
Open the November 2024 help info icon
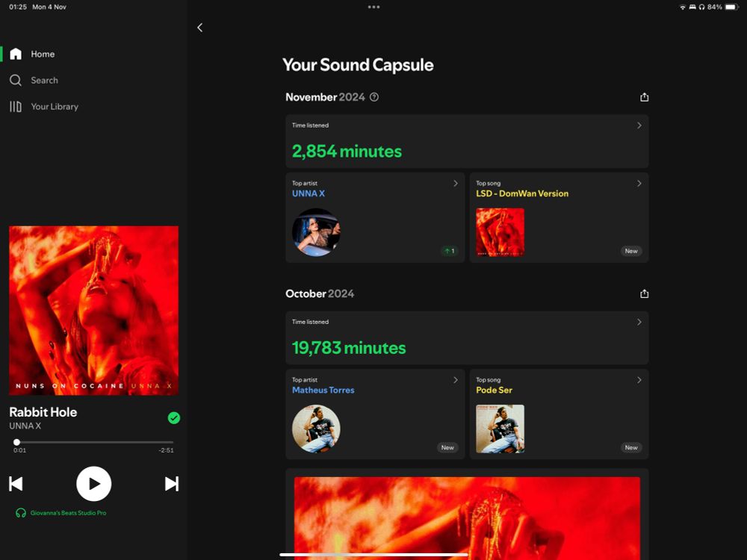coord(374,97)
